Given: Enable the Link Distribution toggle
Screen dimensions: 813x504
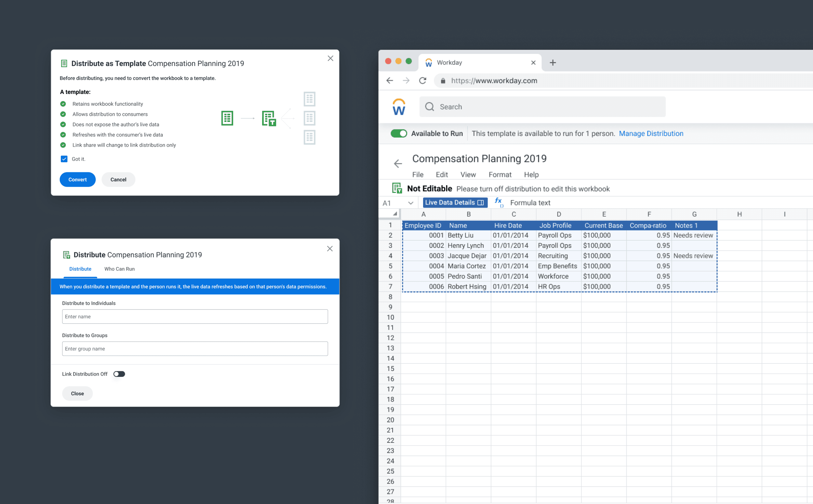Looking at the screenshot, I should [x=119, y=374].
